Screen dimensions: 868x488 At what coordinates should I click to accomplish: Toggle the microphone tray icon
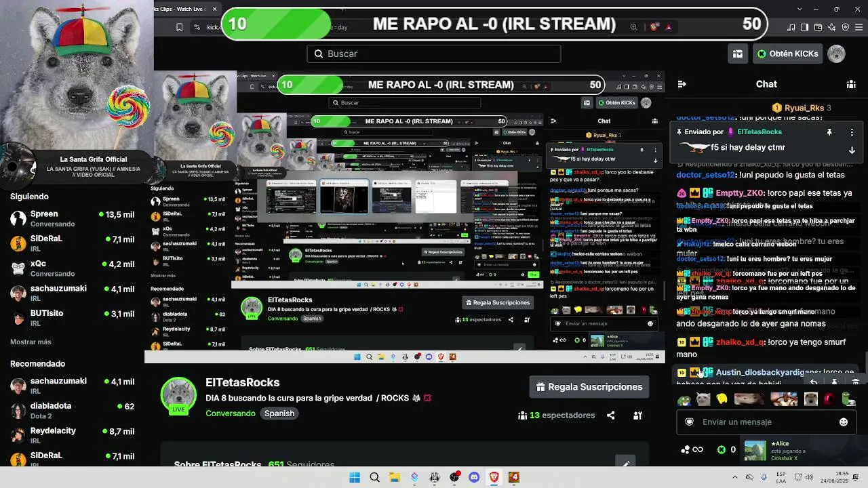(x=764, y=477)
